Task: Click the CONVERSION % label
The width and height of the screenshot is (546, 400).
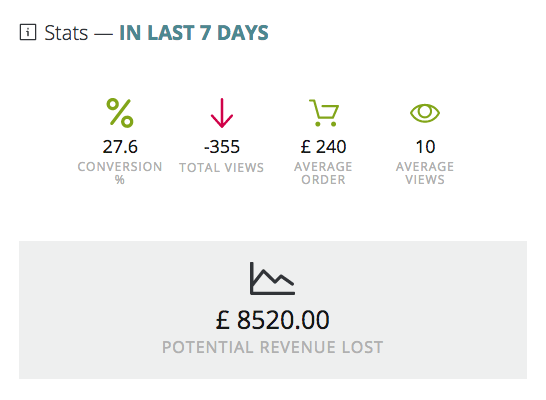Action: (120, 173)
